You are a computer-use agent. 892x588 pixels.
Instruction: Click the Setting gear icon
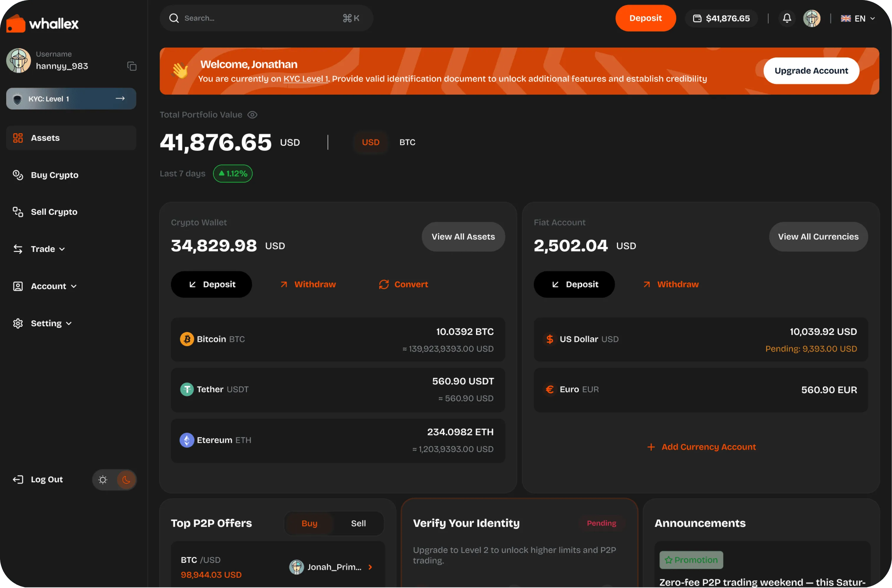18,323
